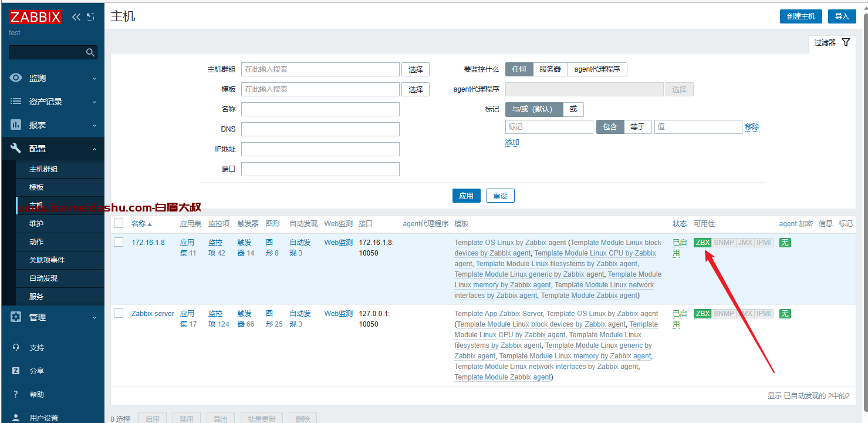Click the 创建主机 button
The image size is (868, 423).
click(801, 16)
